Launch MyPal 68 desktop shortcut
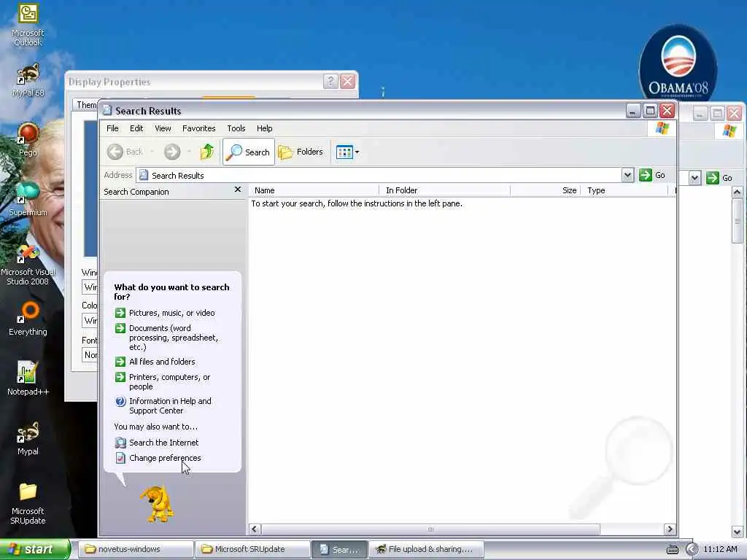Image resolution: width=747 pixels, height=560 pixels. tap(28, 80)
